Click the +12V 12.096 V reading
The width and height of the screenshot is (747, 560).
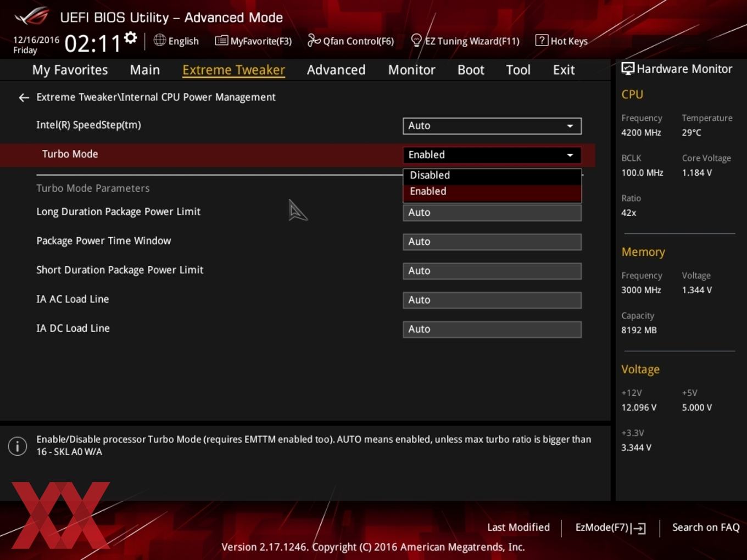point(639,408)
